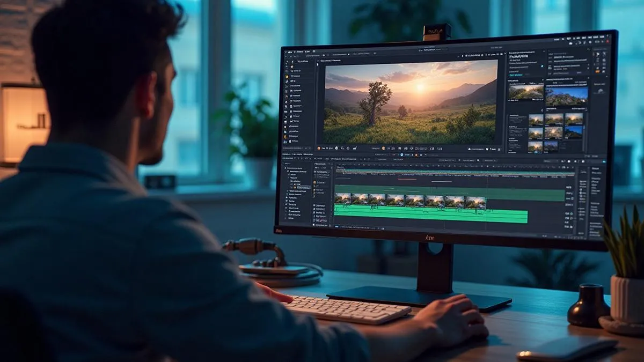Click the teal highlighted button in the right panel
Image resolution: width=644 pixels, height=362 pixels.
coord(515,76)
